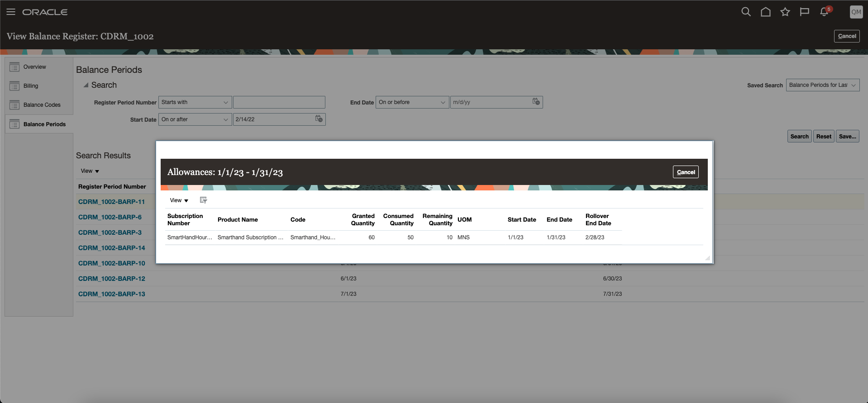Open the View menu in Allowances dialog

[179, 200]
